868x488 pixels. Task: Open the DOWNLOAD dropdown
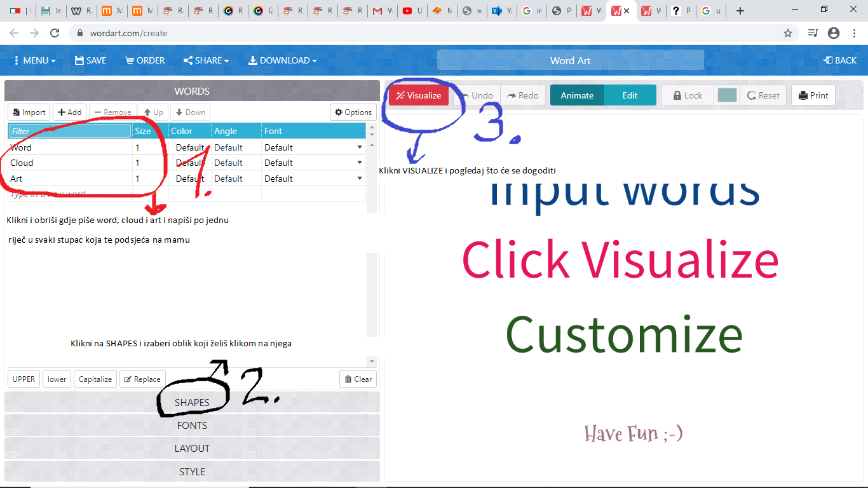pos(282,60)
